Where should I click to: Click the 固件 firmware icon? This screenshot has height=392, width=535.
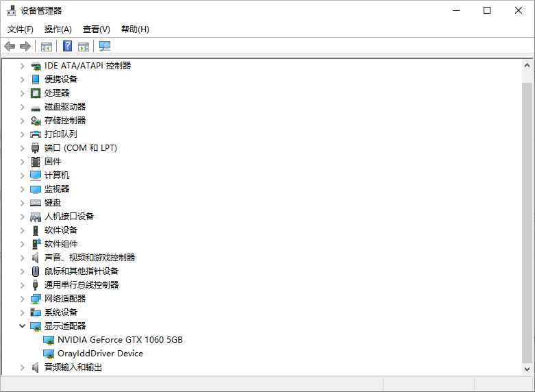[36, 162]
